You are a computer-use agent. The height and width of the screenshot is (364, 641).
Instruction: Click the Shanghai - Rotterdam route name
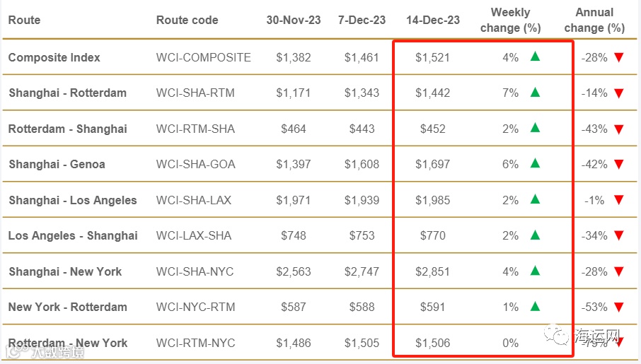click(67, 93)
